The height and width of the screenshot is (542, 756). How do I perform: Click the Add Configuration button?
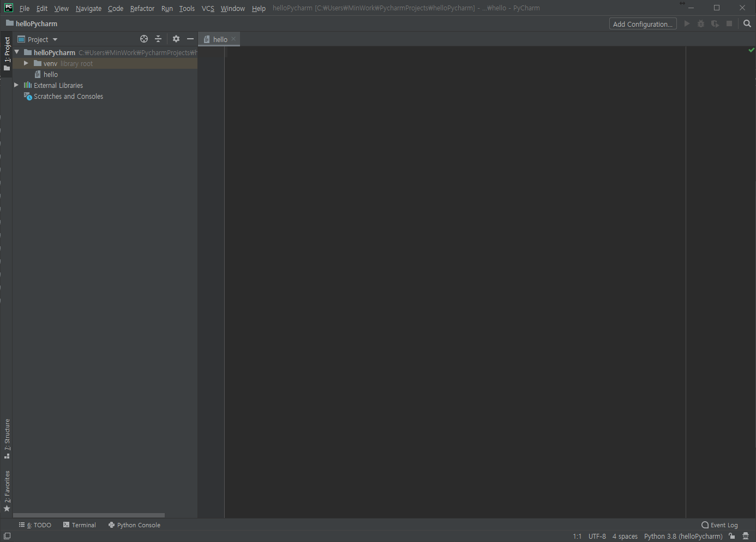pos(643,24)
